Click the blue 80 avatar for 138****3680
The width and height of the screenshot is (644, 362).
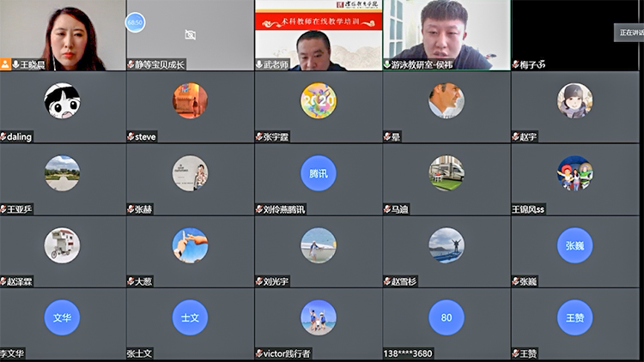click(447, 317)
